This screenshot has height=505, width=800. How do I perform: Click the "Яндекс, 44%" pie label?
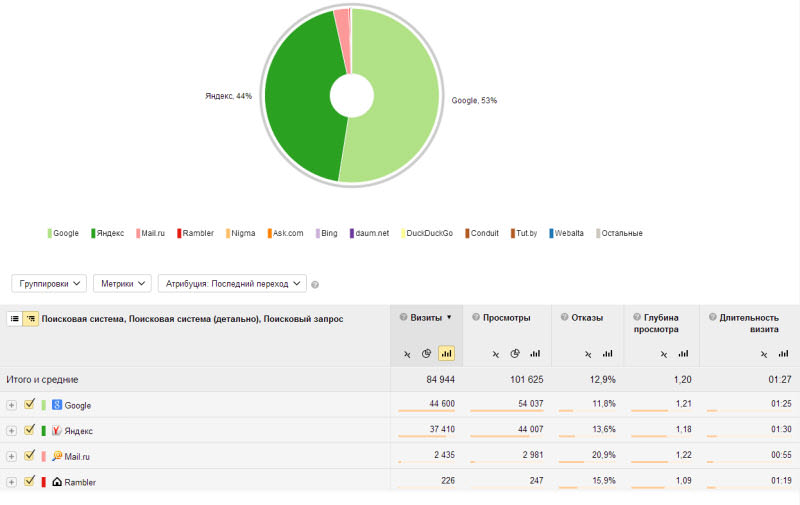click(229, 96)
